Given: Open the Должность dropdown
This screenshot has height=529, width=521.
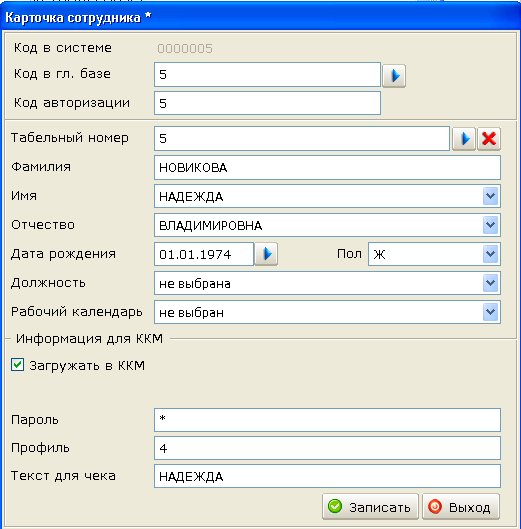Looking at the screenshot, I should (490, 283).
